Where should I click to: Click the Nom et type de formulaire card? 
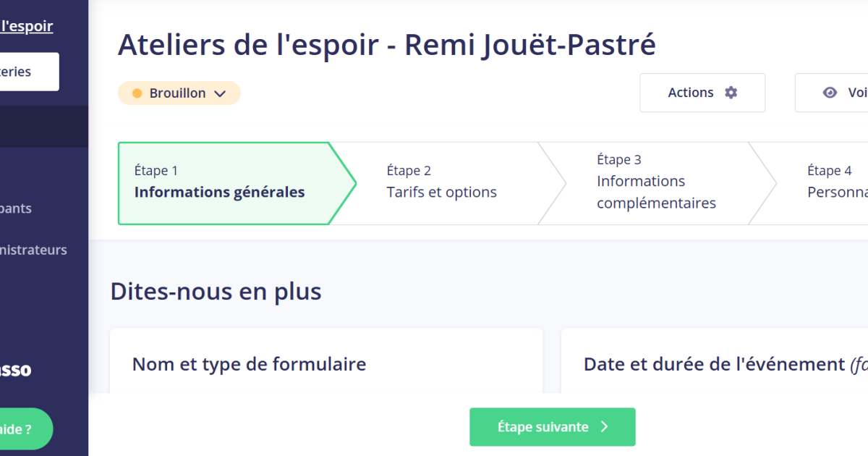coord(325,363)
